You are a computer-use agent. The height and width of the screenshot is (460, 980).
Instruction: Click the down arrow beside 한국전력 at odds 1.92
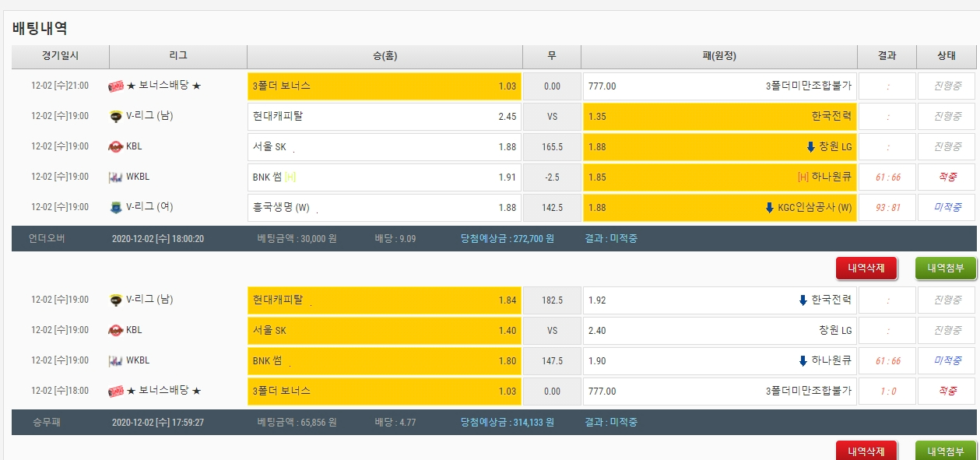803,300
